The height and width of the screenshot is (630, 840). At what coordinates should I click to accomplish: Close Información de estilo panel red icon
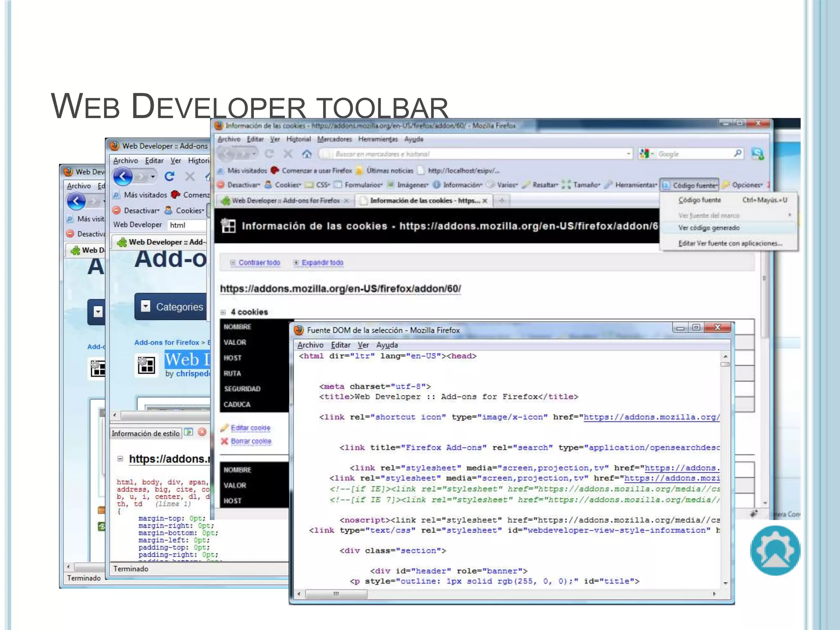tap(202, 432)
